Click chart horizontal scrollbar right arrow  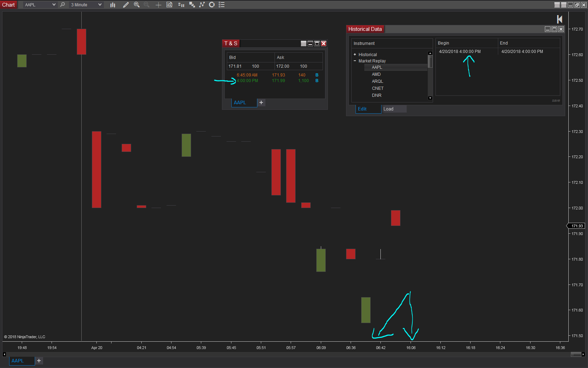[x=583, y=354]
